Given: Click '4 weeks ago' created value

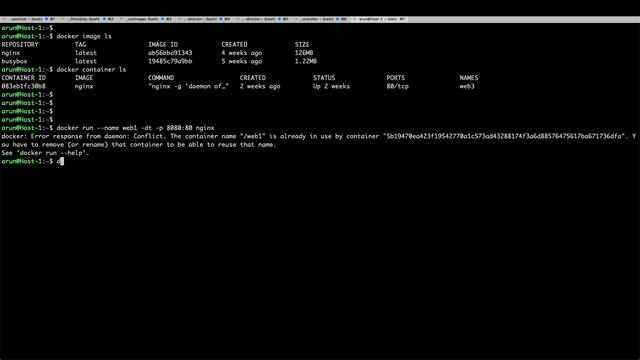Looking at the screenshot, I should tap(242, 53).
